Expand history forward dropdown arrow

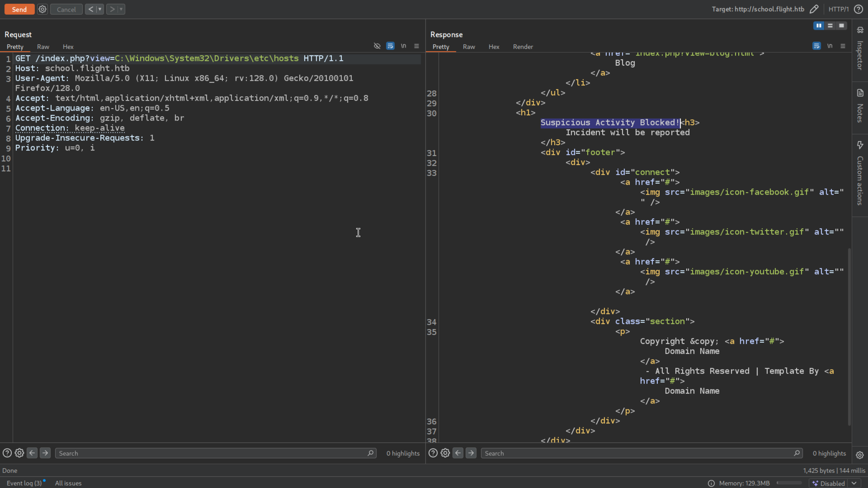point(121,9)
